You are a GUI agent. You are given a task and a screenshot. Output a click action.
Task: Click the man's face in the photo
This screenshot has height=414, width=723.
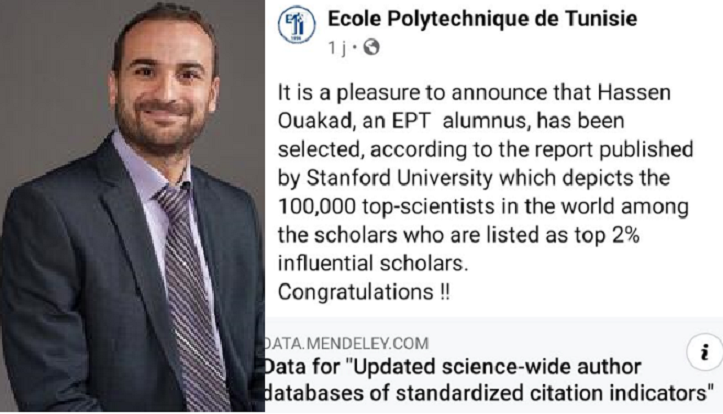(161, 85)
